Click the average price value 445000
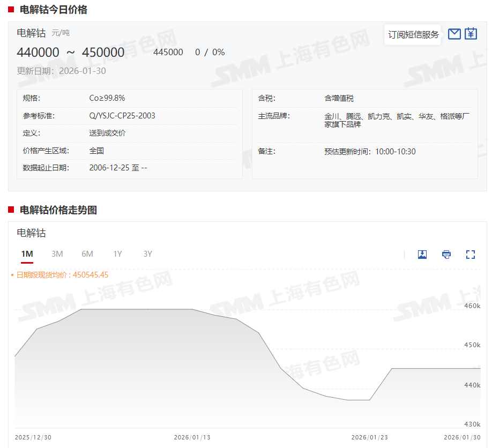Viewport: 492px width, 448px height. coord(168,53)
